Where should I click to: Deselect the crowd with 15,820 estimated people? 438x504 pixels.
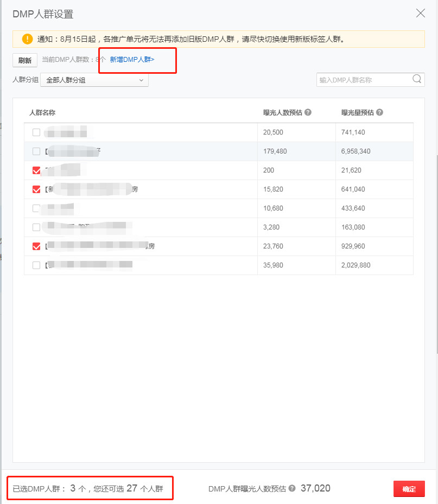pos(36,189)
